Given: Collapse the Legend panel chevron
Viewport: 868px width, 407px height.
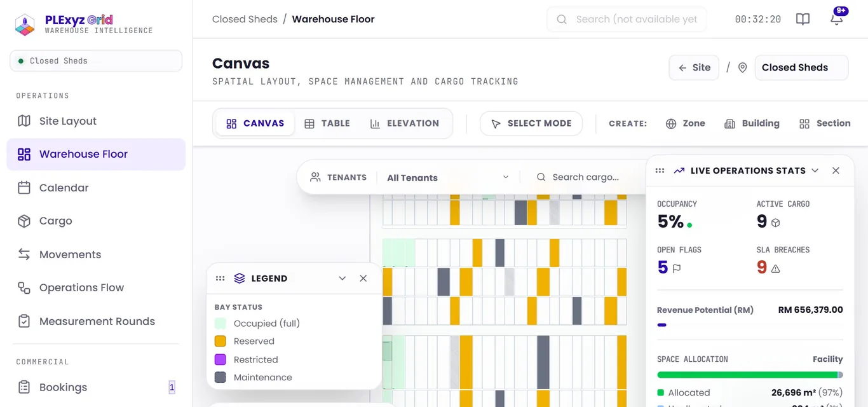Looking at the screenshot, I should tap(342, 279).
